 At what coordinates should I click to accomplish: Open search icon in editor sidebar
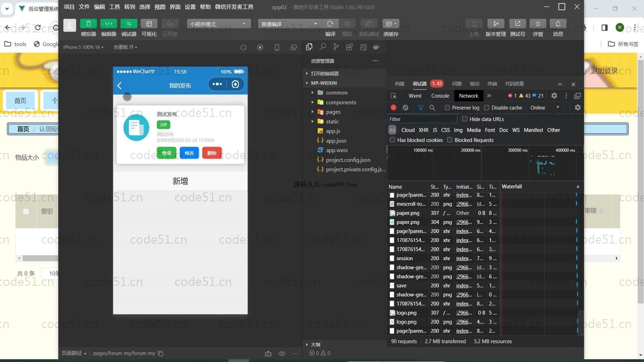pos(323,47)
